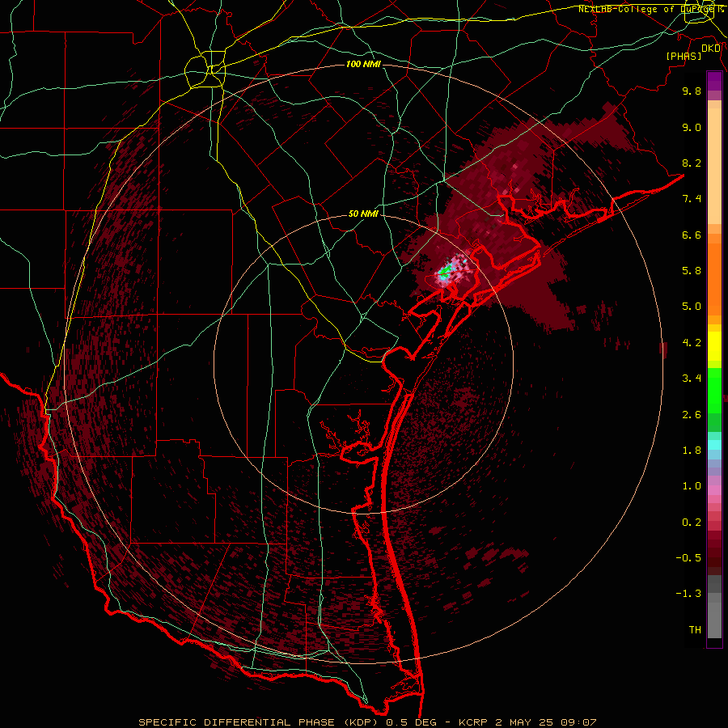
Task: Click the 4.2 scale label
Action: point(692,343)
